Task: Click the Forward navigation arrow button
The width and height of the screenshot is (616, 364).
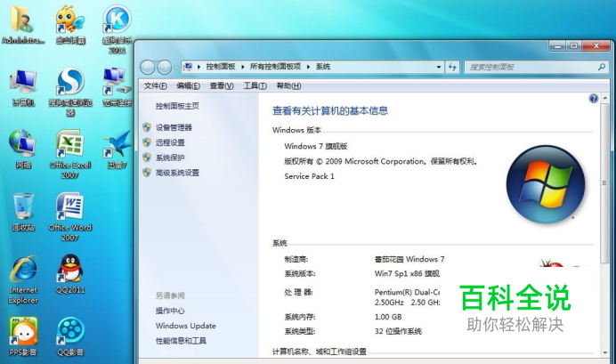Action: pyautogui.click(x=164, y=67)
